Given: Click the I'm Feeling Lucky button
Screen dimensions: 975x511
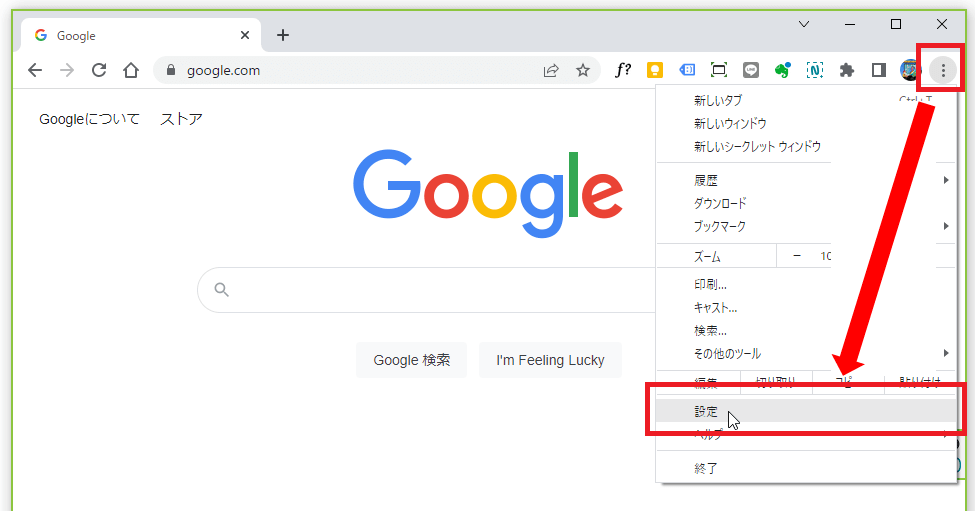Looking at the screenshot, I should point(550,360).
